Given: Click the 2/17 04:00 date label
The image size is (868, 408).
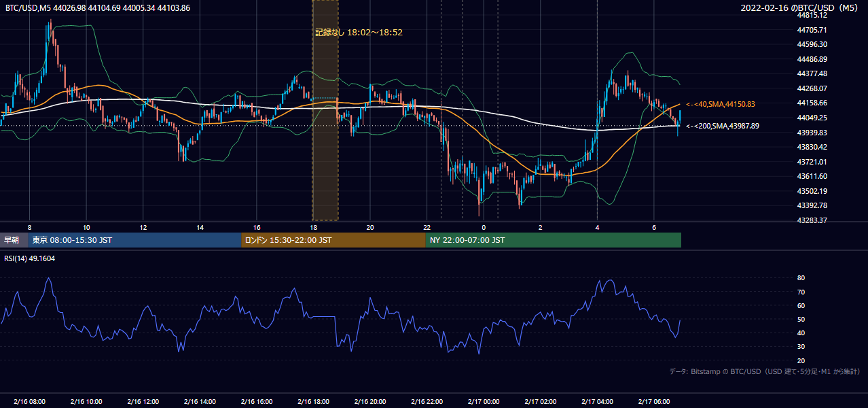Looking at the screenshot, I should pyautogui.click(x=598, y=402).
